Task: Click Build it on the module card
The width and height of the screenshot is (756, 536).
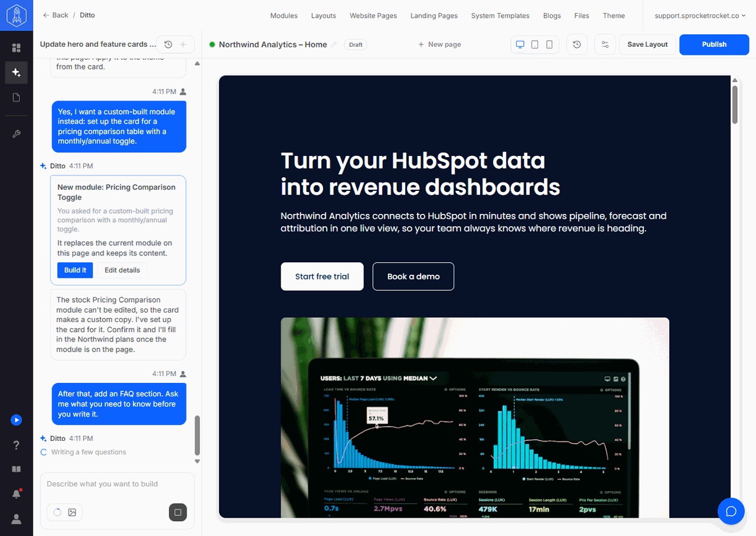Action: [x=75, y=270]
